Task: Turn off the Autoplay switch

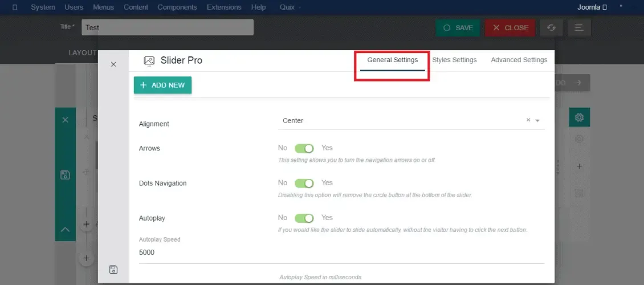Action: click(304, 218)
